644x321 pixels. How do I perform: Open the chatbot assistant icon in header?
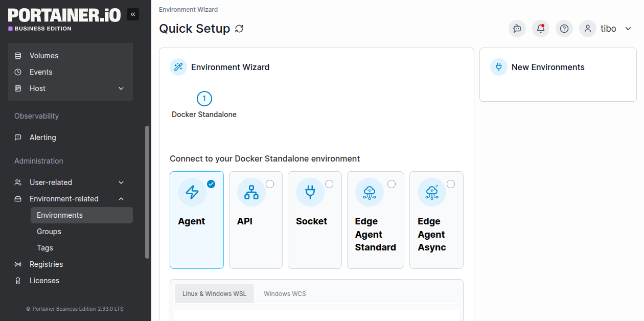[517, 29]
